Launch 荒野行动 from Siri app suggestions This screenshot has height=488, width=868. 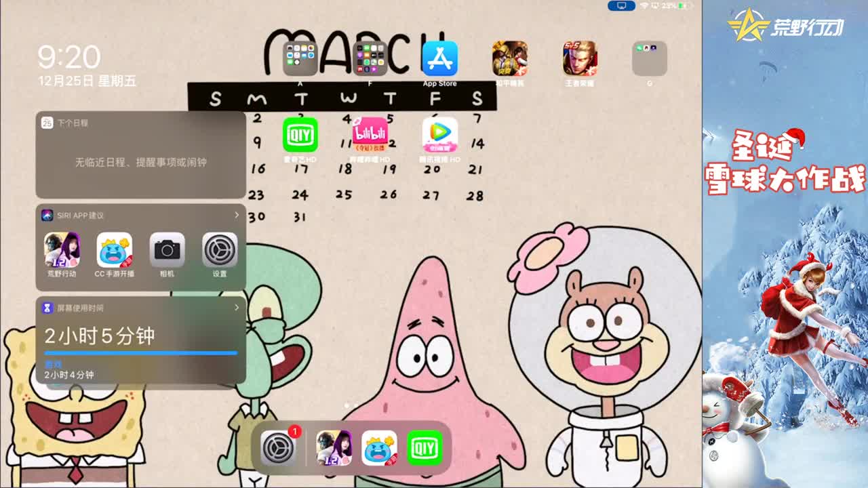pyautogui.click(x=62, y=250)
